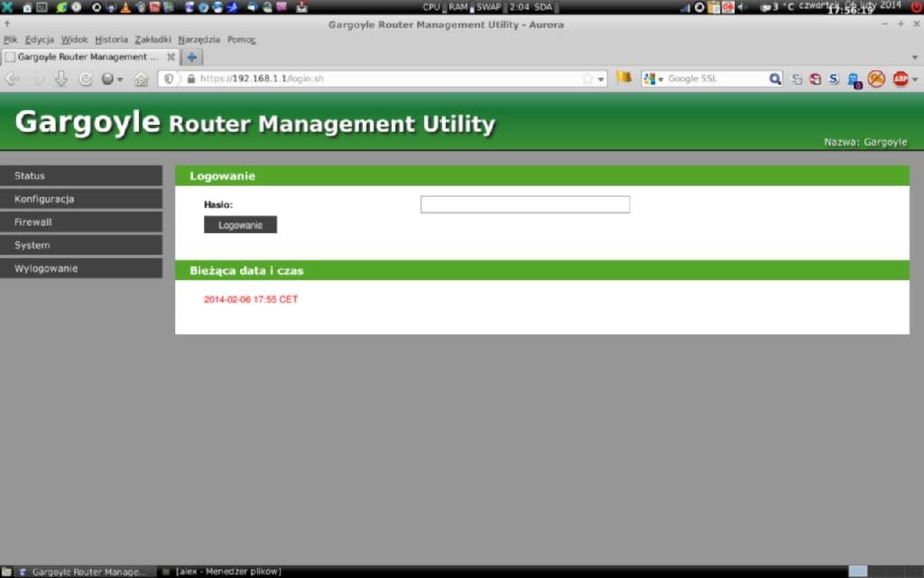The image size is (924, 578).
Task: Click the clipboard tray icon
Action: click(x=714, y=7)
